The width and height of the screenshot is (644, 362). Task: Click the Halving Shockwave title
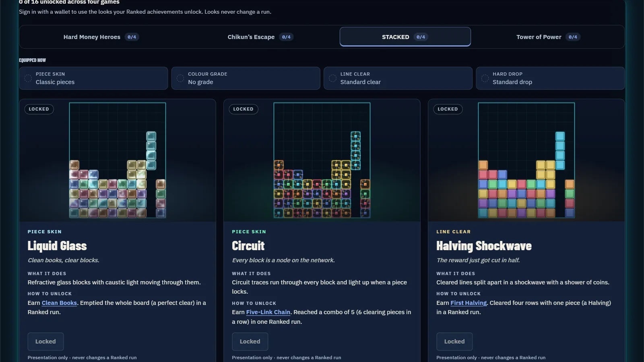[x=484, y=246]
